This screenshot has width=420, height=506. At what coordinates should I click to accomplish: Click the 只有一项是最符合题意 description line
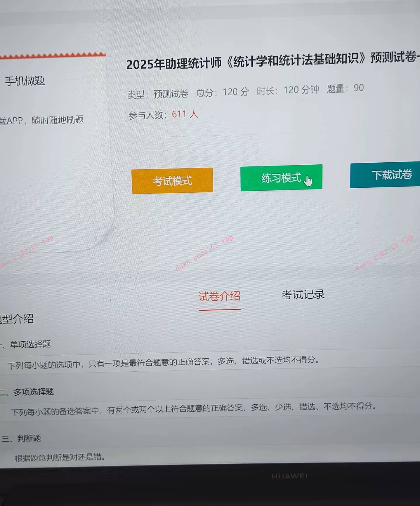pos(164,362)
